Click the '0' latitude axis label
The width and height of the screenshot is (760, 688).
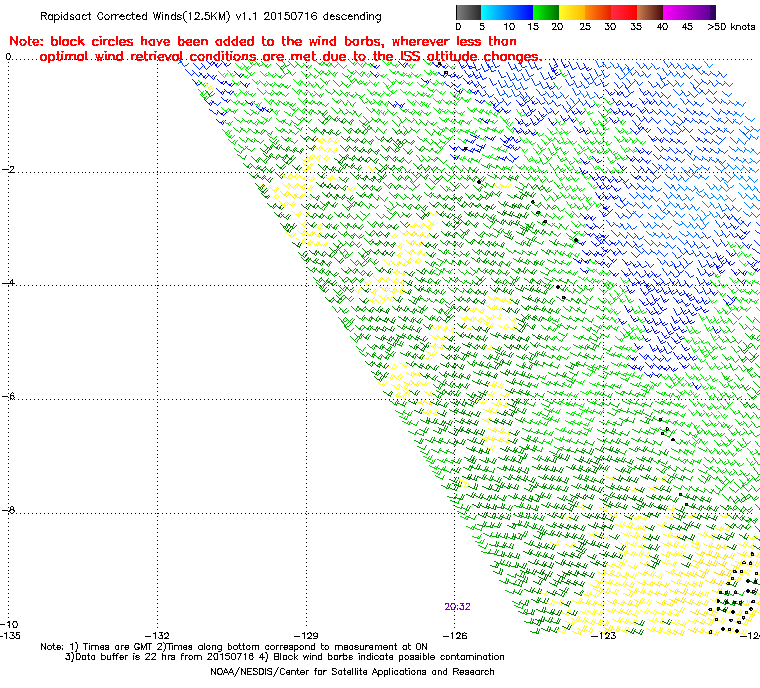(x=8, y=57)
